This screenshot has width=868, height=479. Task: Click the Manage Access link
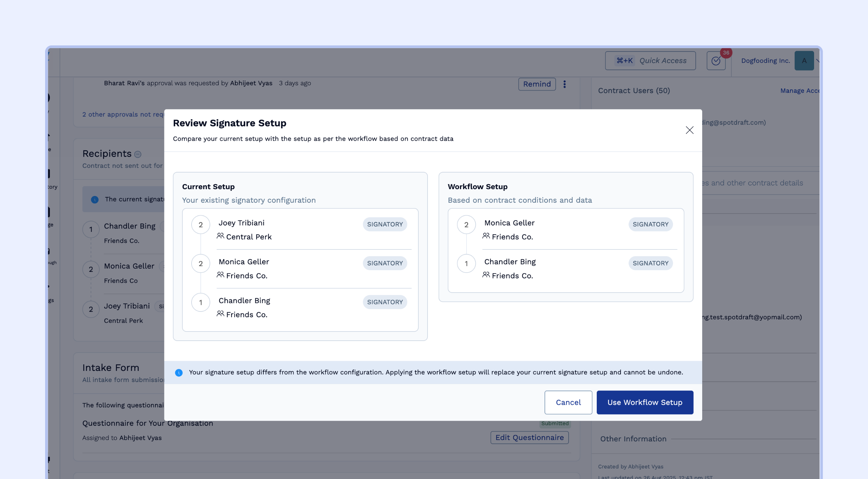pyautogui.click(x=800, y=91)
